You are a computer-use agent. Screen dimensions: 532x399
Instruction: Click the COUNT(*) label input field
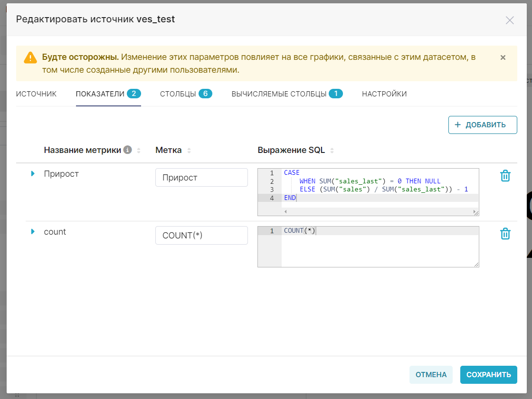(x=201, y=236)
